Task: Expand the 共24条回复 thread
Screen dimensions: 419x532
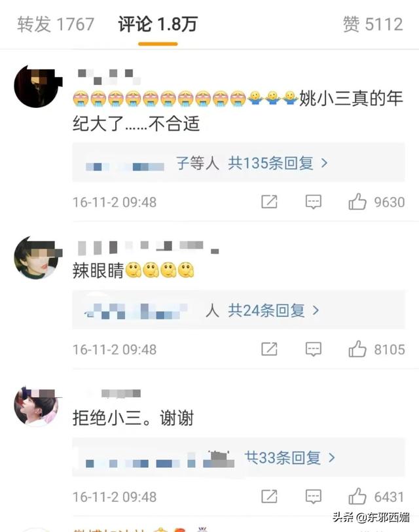Action: tap(274, 310)
